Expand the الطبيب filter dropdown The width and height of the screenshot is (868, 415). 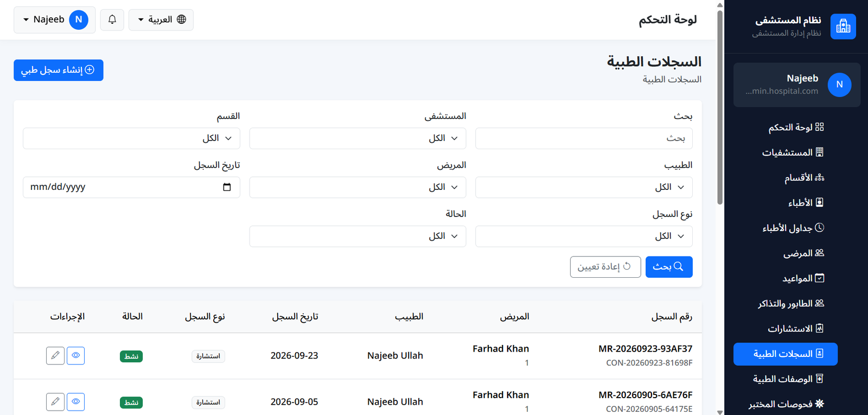tap(584, 187)
